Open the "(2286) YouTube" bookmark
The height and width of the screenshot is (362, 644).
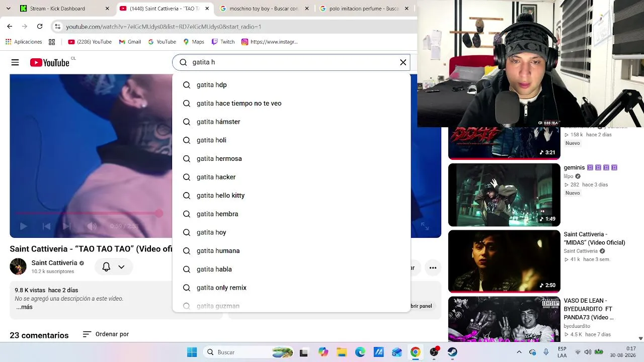point(90,42)
